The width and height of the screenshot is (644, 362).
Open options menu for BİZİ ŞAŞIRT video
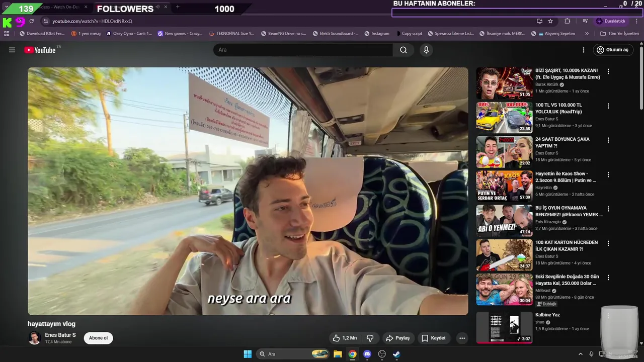coord(608,71)
